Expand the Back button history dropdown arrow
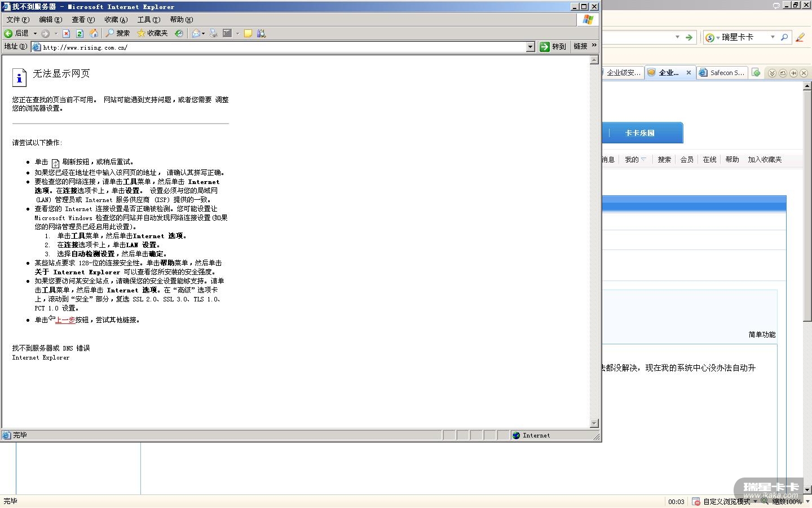Image resolution: width=812 pixels, height=508 pixels. tap(35, 33)
